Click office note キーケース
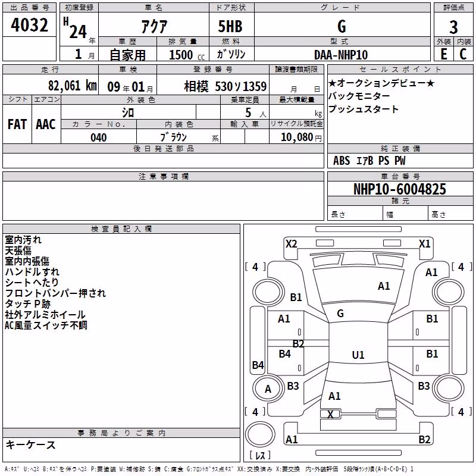The width and height of the screenshot is (476, 476). tap(31, 445)
